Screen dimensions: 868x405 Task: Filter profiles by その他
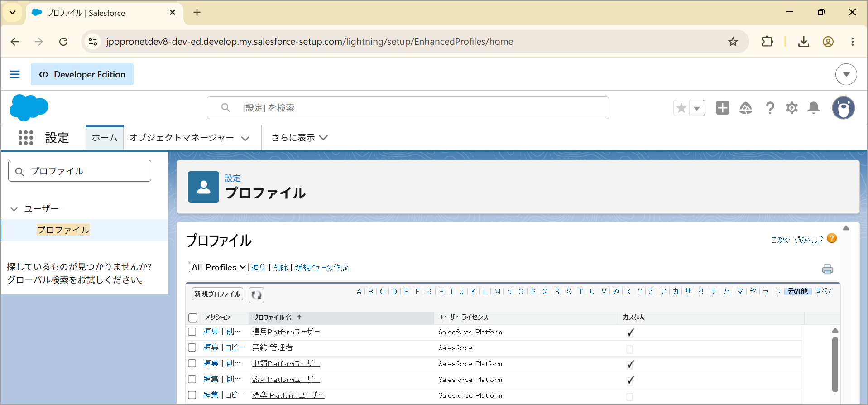[798, 291]
